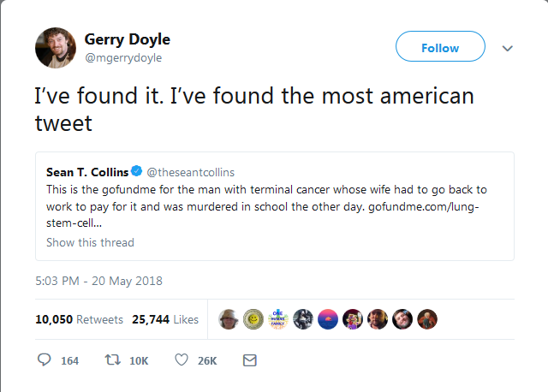Like the tweet with the heart icon
Image resolution: width=548 pixels, height=392 pixels.
(182, 360)
